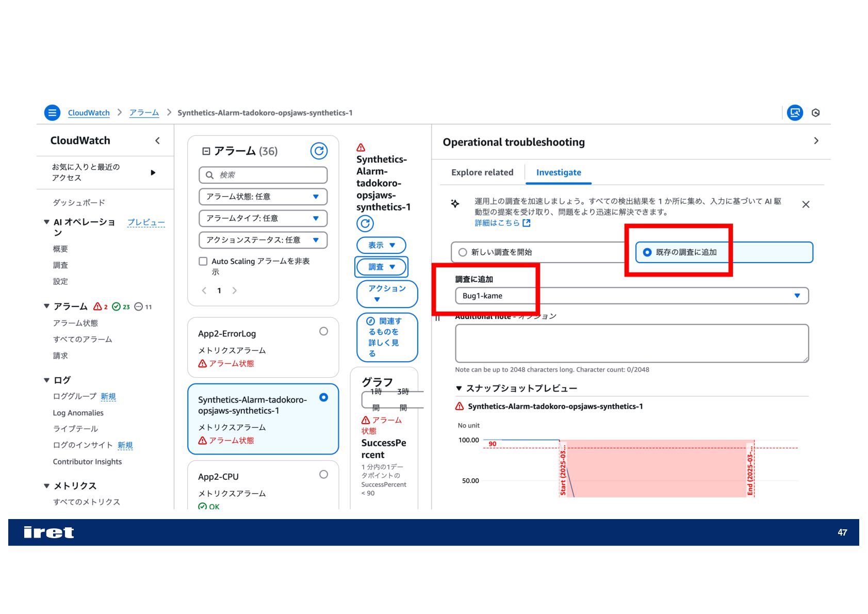Open the 調査 dropdown button
868x614 pixels.
point(381,267)
